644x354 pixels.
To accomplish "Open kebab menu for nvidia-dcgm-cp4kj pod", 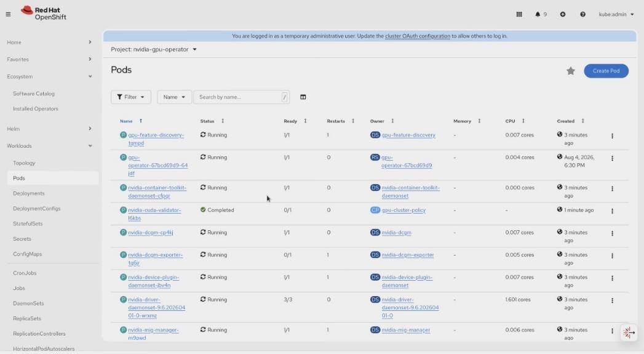I will pyautogui.click(x=612, y=233).
